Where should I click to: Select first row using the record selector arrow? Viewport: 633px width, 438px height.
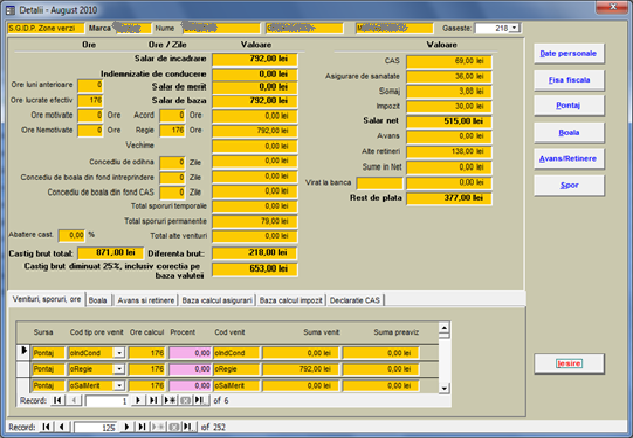click(x=25, y=352)
